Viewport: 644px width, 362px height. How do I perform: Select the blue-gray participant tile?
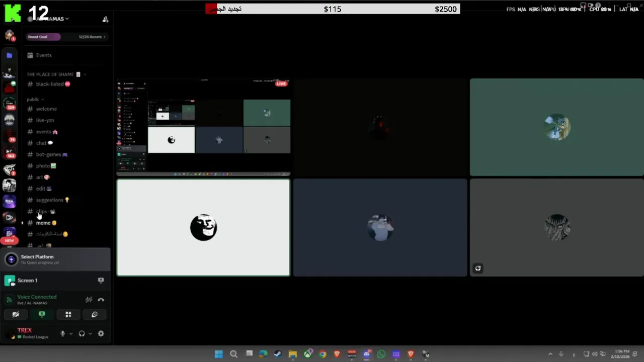[x=380, y=227]
